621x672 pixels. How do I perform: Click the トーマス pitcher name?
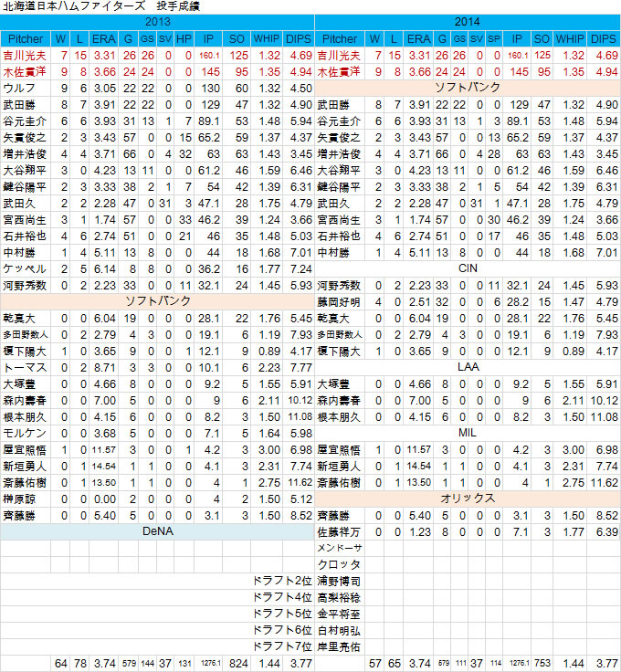[25, 368]
